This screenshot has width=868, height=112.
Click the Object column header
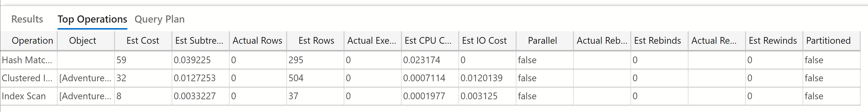point(82,41)
